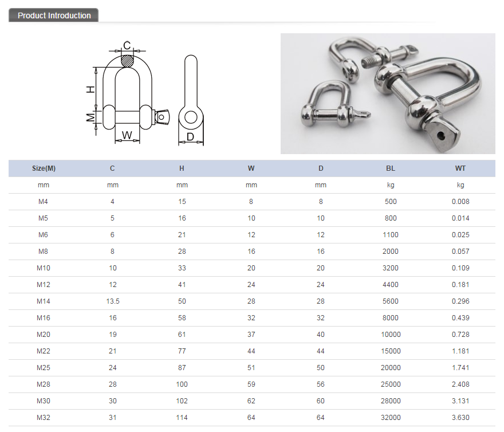Click the side-view shackle drawing with eye hole
The image size is (504, 432).
pyautogui.click(x=191, y=100)
